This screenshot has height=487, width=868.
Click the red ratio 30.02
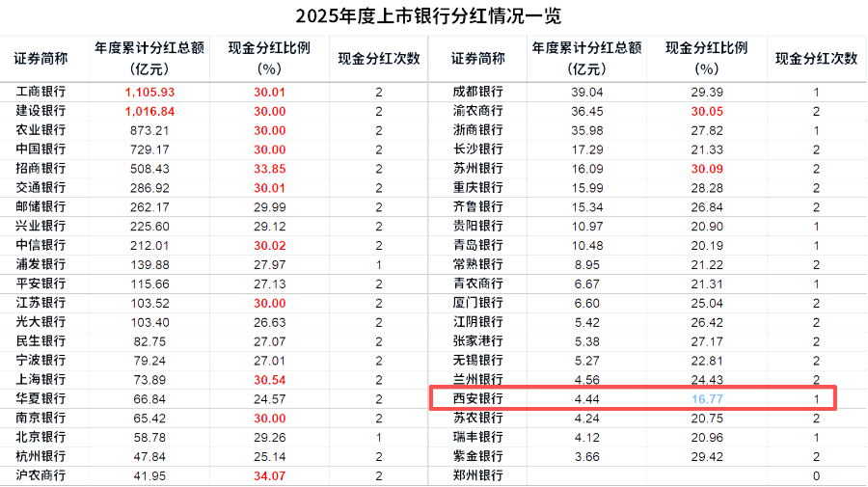[270, 246]
